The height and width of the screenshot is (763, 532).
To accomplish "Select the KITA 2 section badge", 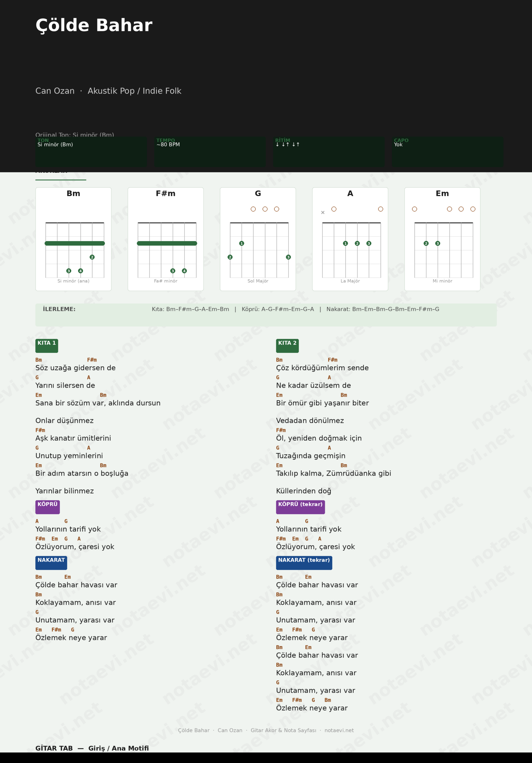I will 287,346.
